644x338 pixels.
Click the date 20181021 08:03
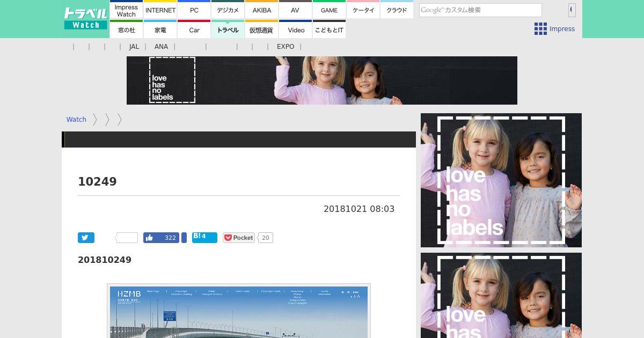click(x=359, y=209)
